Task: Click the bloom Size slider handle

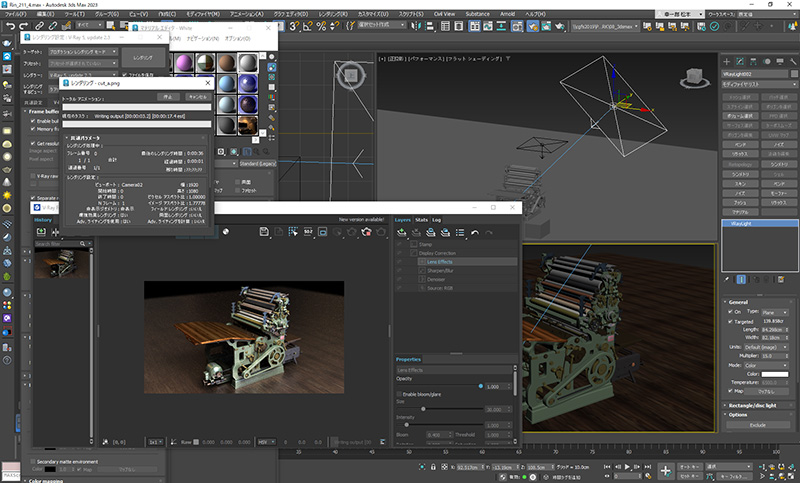Action: 423,409
